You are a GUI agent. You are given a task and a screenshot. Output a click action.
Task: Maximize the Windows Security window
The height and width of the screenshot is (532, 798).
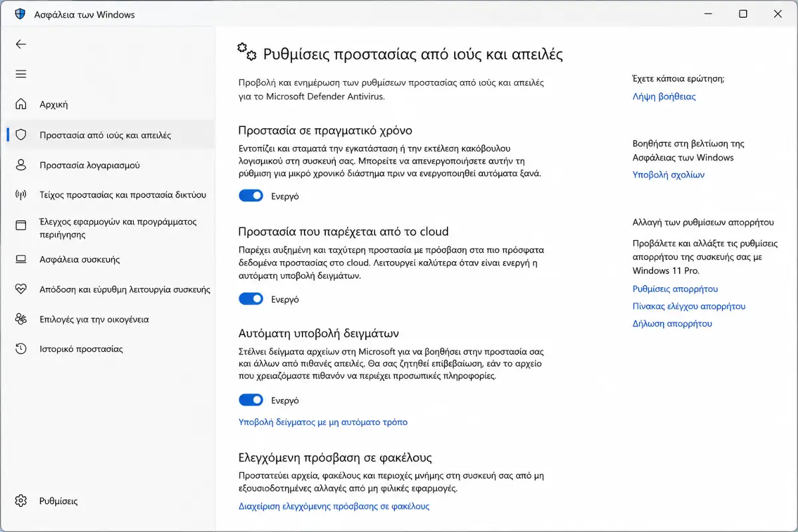[743, 14]
